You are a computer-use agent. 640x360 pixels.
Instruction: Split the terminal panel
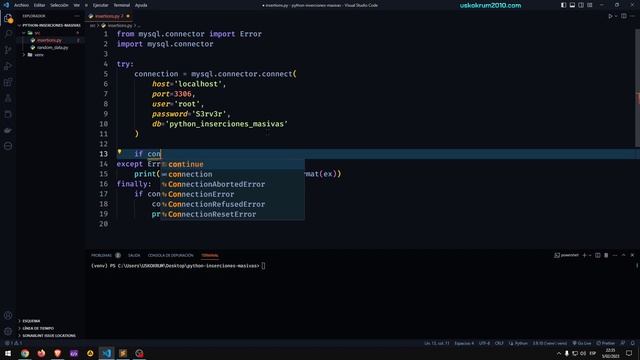[x=598, y=255]
